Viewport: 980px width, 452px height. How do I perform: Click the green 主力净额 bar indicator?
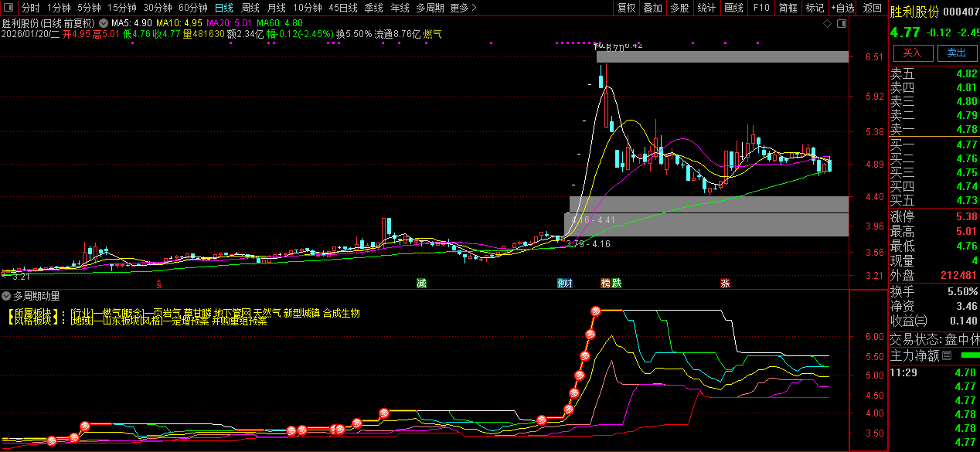tap(968, 356)
